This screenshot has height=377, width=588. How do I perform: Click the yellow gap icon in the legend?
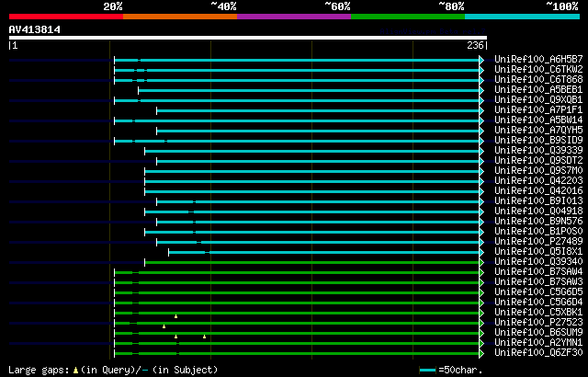75,371
